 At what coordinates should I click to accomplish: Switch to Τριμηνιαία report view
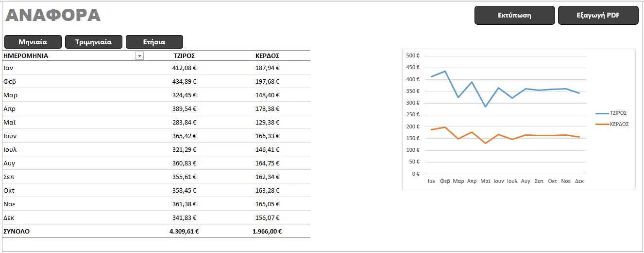[94, 42]
